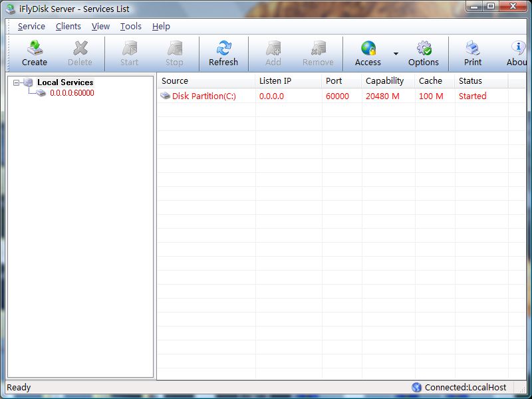Screen dimensions: 532x399
Task: Click the Create service toolbar icon
Action: pos(35,49)
